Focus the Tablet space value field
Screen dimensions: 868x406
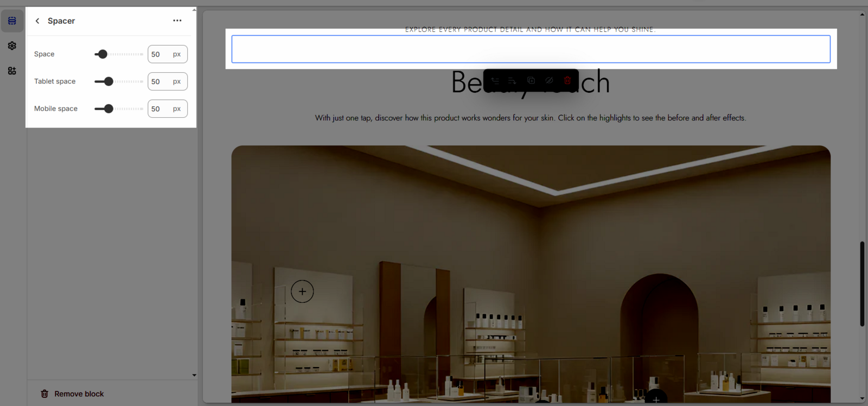point(159,81)
